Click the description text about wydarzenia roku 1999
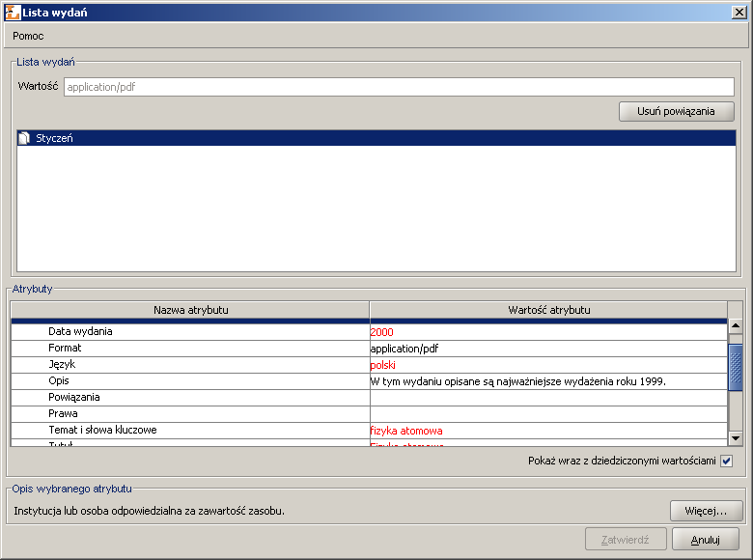This screenshot has height=560, width=753. coord(517,381)
